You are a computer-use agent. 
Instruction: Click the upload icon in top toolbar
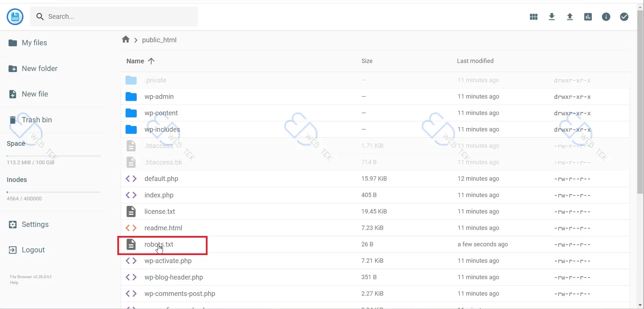tap(570, 17)
